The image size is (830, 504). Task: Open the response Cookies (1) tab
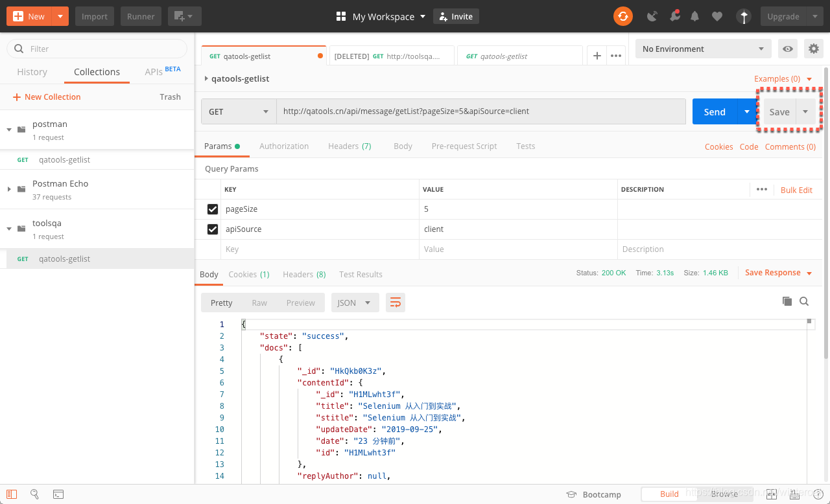[x=249, y=274]
